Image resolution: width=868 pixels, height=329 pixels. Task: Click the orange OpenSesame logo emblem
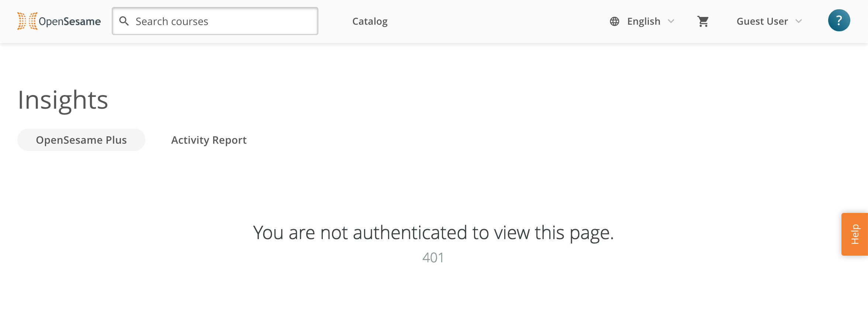(27, 21)
